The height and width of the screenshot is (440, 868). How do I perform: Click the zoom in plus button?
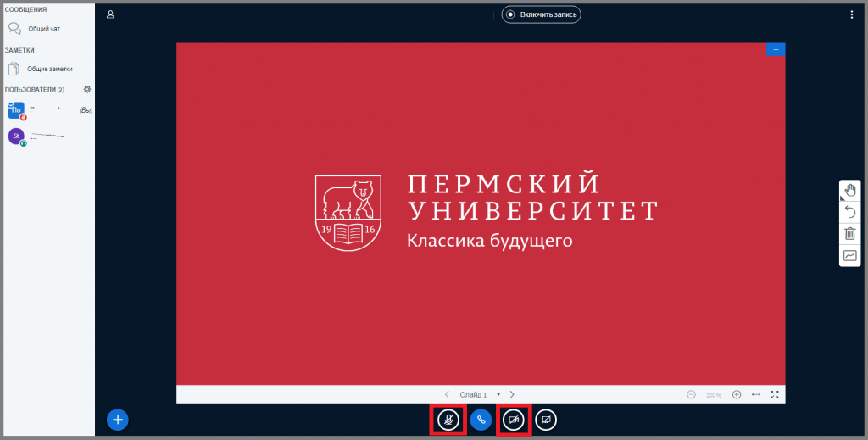[x=737, y=395]
